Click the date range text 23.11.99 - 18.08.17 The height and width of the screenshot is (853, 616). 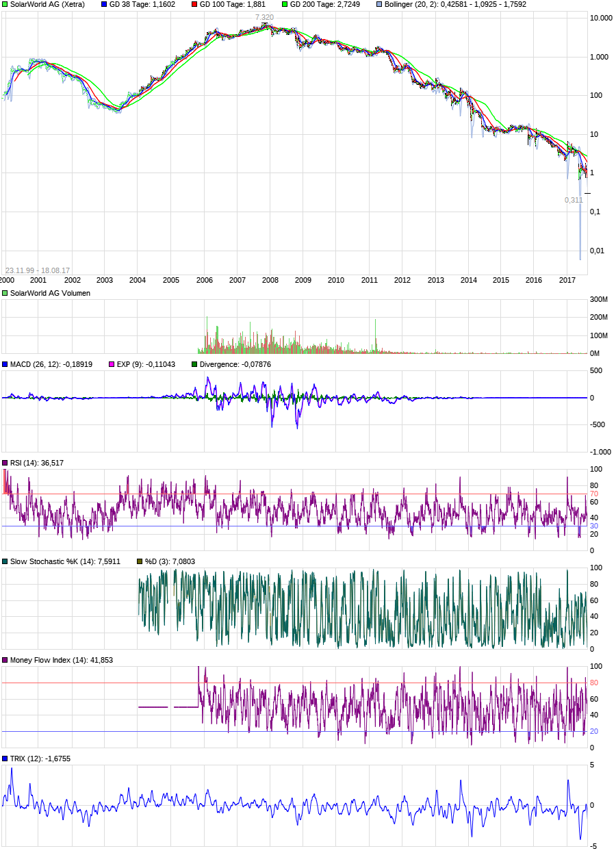tap(38, 270)
